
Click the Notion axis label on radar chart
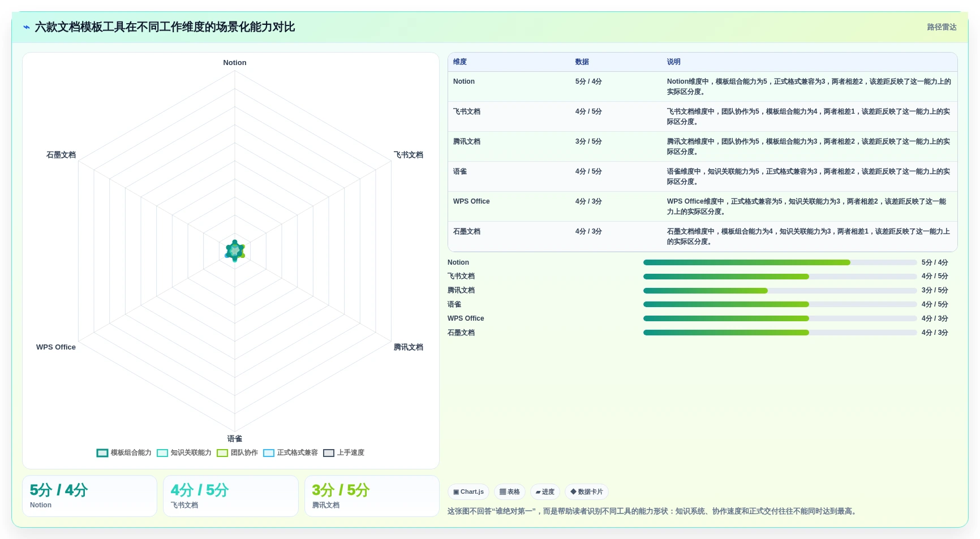[235, 63]
